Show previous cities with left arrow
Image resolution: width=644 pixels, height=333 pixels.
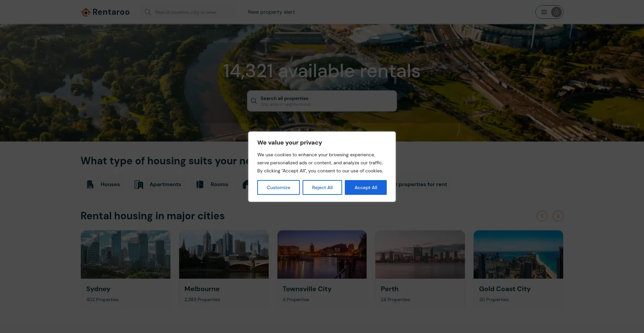542,216
